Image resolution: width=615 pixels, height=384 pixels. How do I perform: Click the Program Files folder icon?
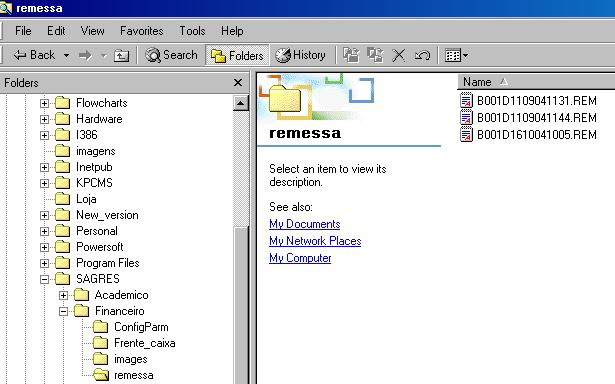click(x=62, y=263)
